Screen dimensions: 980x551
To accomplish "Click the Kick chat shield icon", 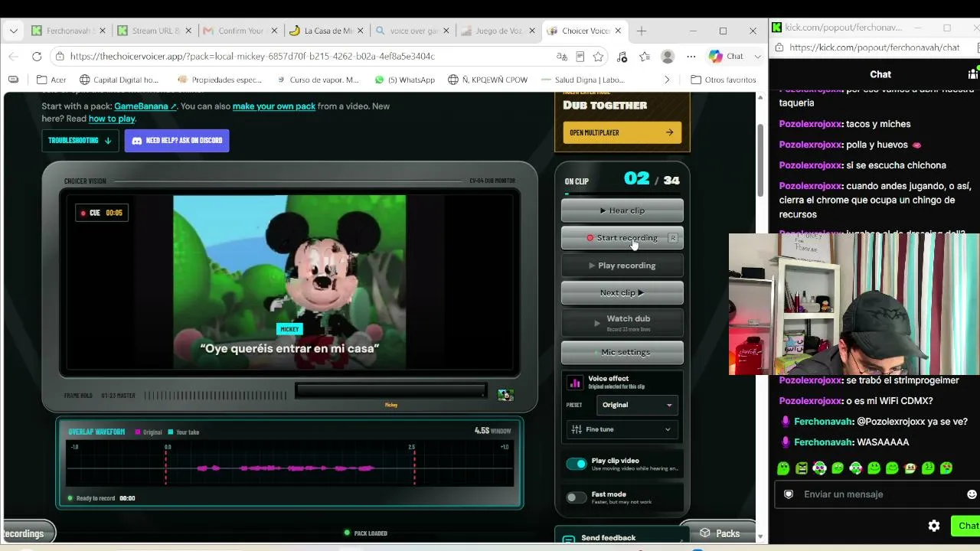I will click(x=789, y=494).
